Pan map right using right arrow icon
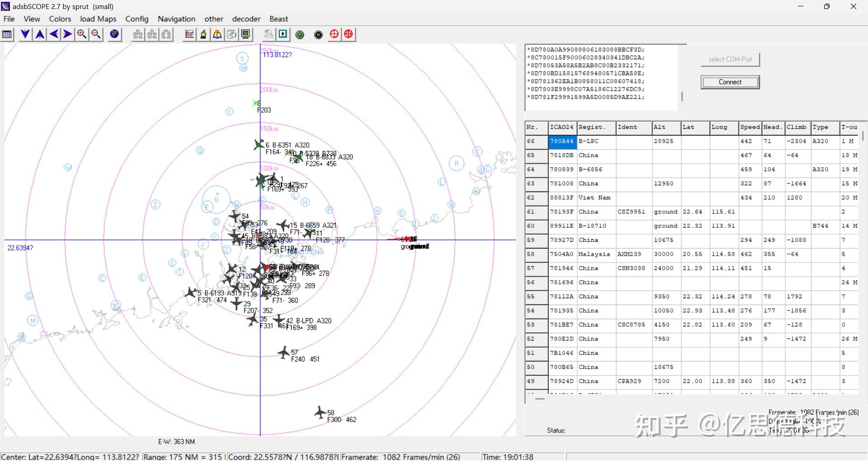 (68, 34)
